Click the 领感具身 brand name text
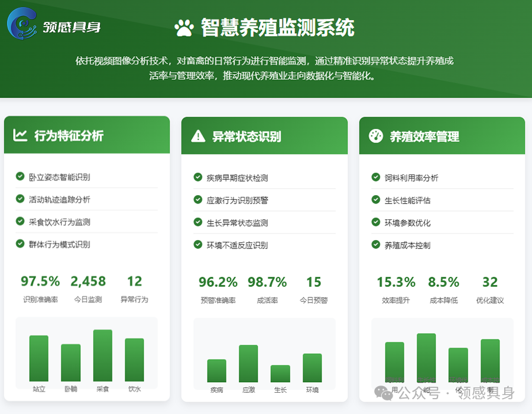 tap(72, 27)
